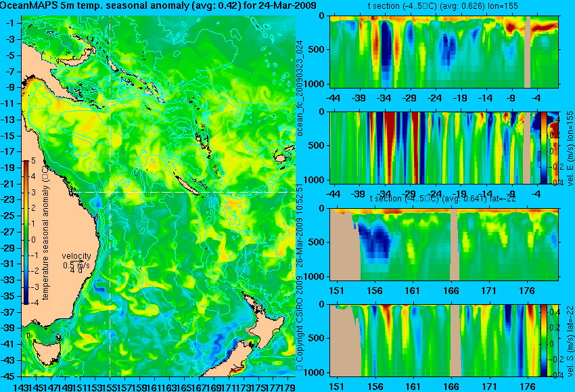Click the '-29' label under the top temperature section
The image size is (575, 392).
point(410,98)
